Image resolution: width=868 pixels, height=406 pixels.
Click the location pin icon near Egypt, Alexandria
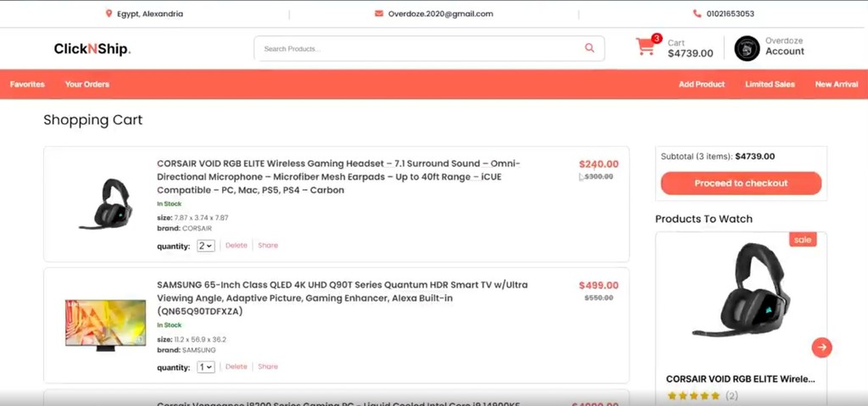(x=109, y=14)
